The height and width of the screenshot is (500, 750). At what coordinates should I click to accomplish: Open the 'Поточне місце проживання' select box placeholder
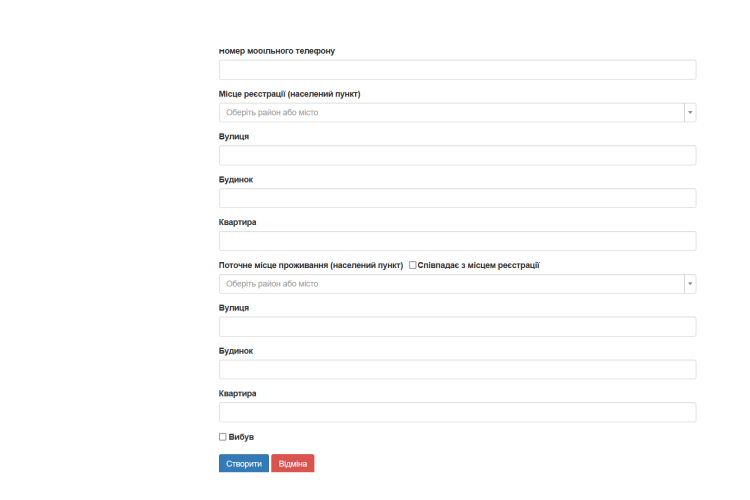point(452,284)
